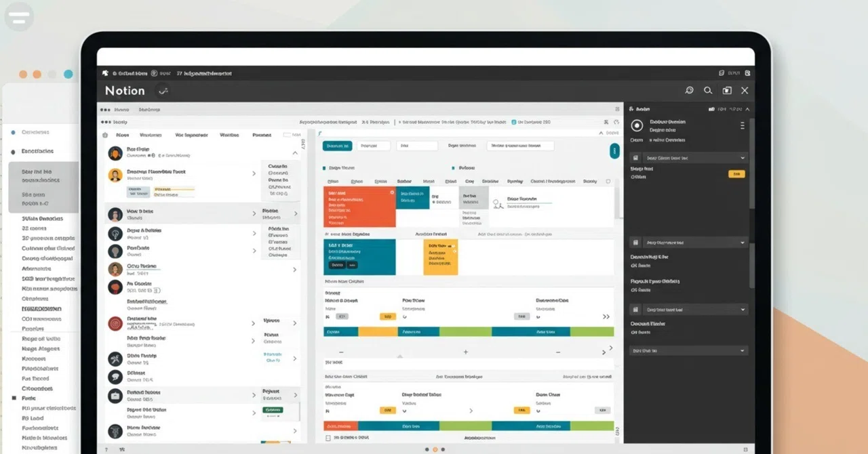
Task: Select the orange-background avatar in the list
Action: pyautogui.click(x=115, y=176)
